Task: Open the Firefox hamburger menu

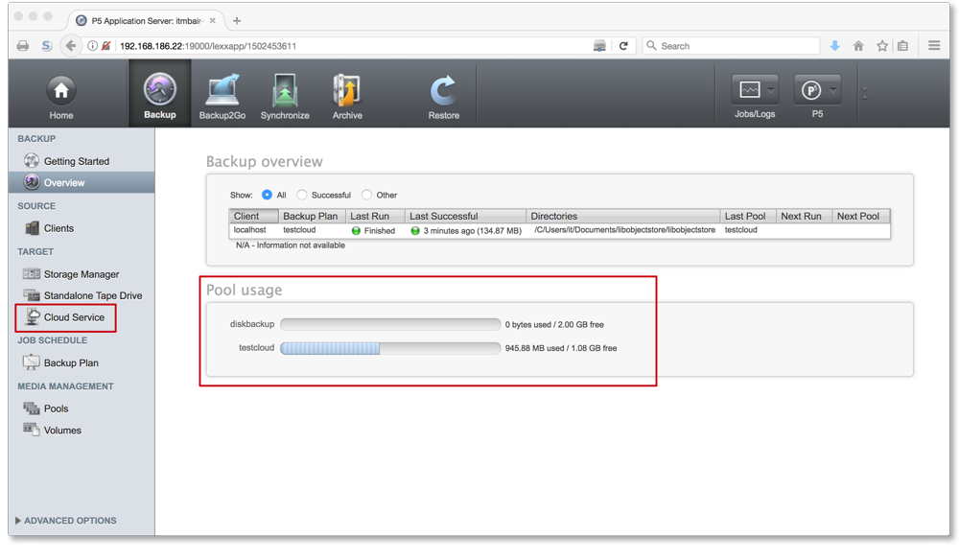Action: tap(933, 45)
